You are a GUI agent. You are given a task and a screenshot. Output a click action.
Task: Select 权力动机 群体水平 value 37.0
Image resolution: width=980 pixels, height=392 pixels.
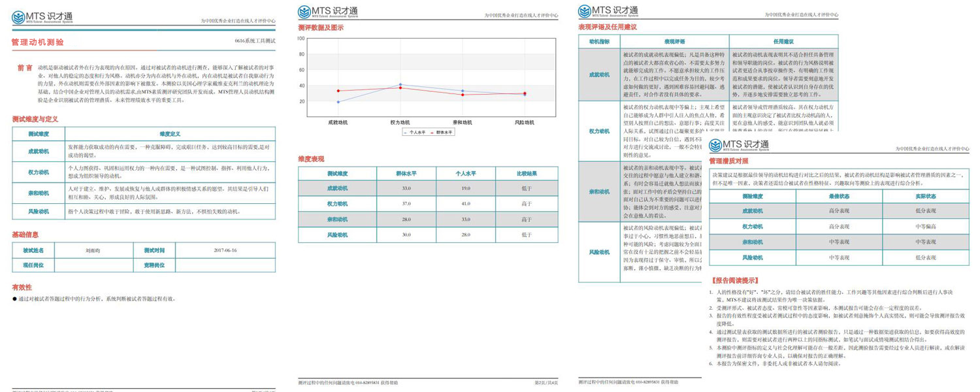pyautogui.click(x=406, y=204)
